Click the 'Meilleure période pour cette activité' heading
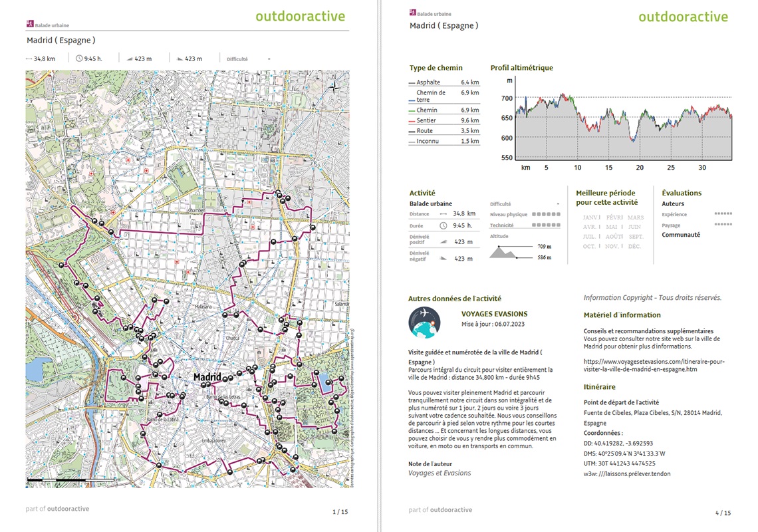This screenshot has height=532, width=758. (x=606, y=198)
